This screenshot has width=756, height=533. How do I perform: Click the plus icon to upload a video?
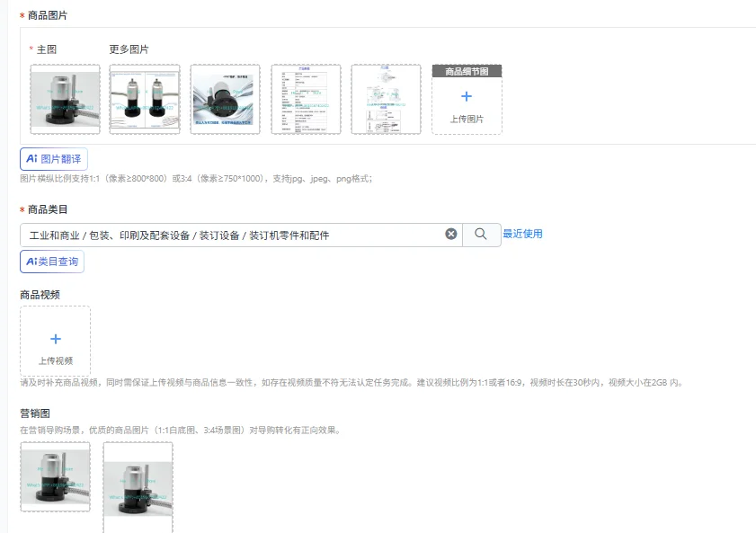[x=56, y=339]
